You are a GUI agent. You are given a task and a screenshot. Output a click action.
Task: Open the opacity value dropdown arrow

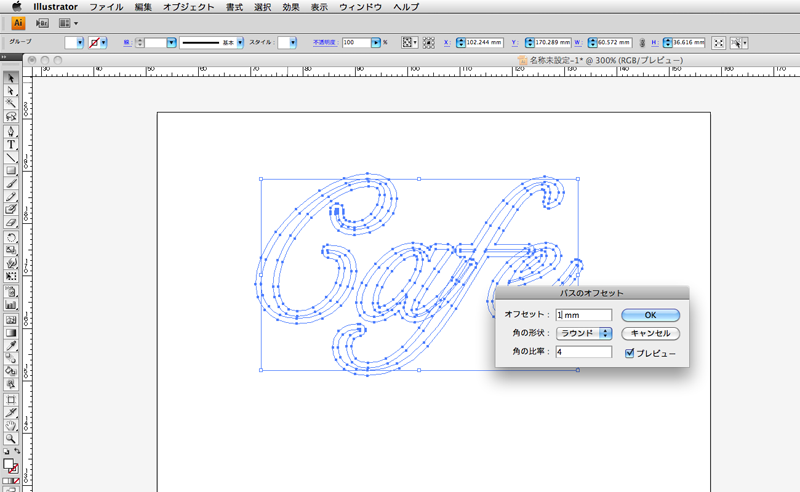(x=376, y=43)
